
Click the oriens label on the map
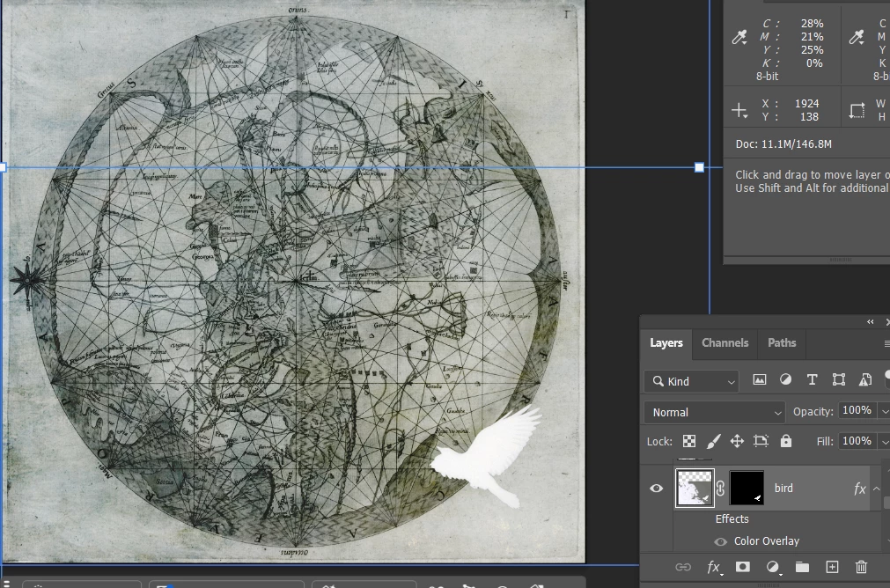point(298,10)
